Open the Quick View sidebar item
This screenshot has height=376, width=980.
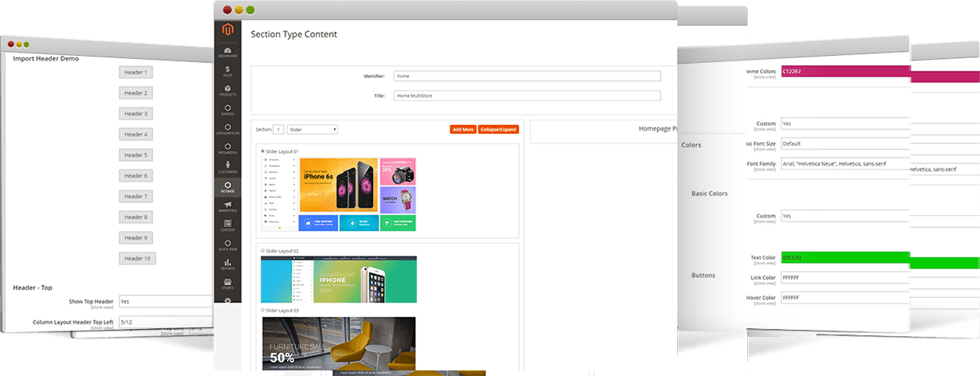click(228, 245)
